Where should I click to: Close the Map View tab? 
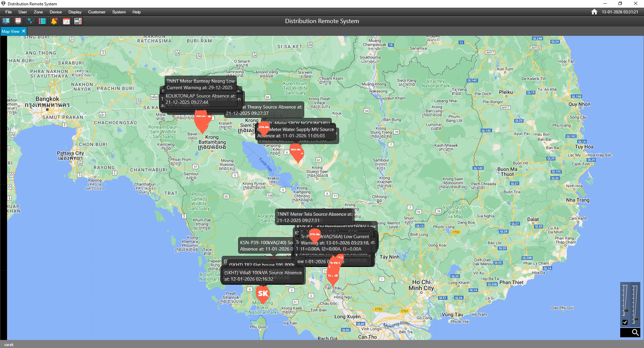pyautogui.click(x=23, y=31)
